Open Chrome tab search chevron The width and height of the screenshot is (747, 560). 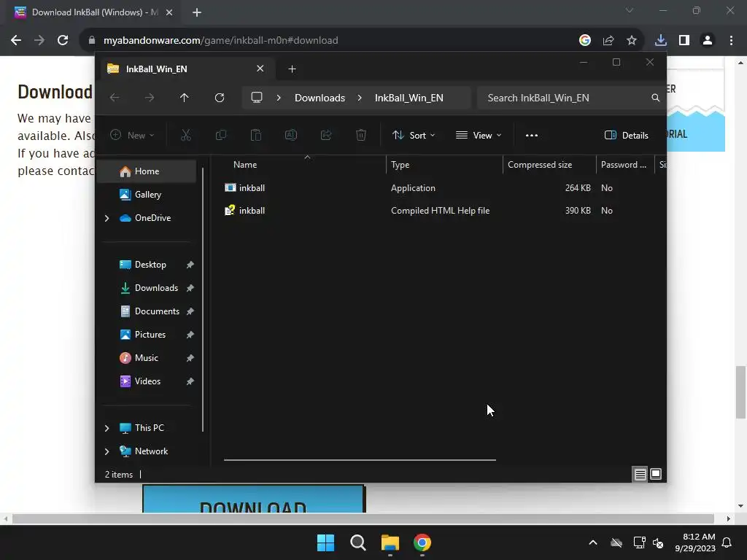click(x=630, y=10)
